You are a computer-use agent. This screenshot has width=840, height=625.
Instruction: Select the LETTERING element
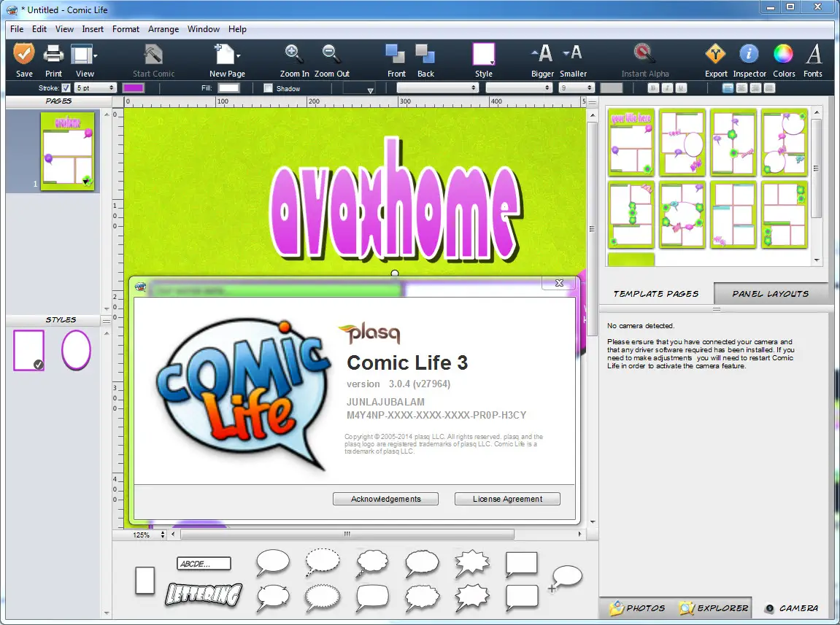click(204, 594)
